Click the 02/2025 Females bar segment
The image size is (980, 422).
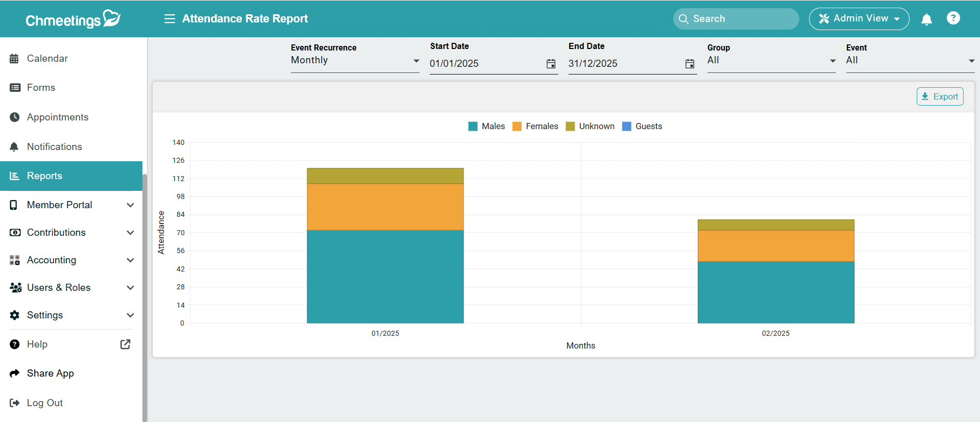(776, 246)
